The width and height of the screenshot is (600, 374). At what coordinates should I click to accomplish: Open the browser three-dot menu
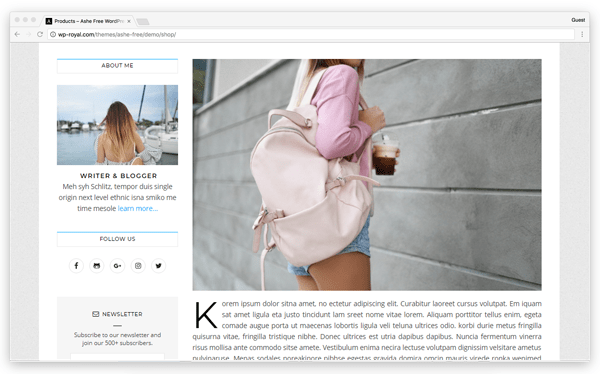[x=582, y=34]
